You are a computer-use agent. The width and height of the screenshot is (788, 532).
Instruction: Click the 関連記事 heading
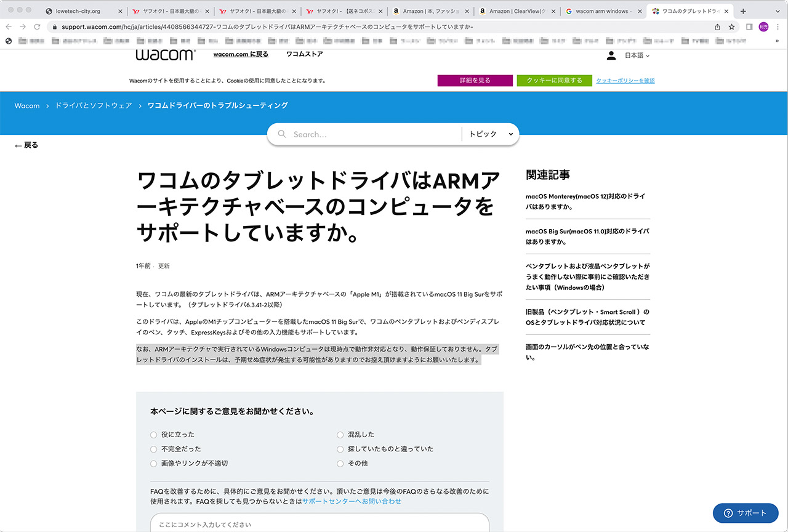pyautogui.click(x=548, y=175)
